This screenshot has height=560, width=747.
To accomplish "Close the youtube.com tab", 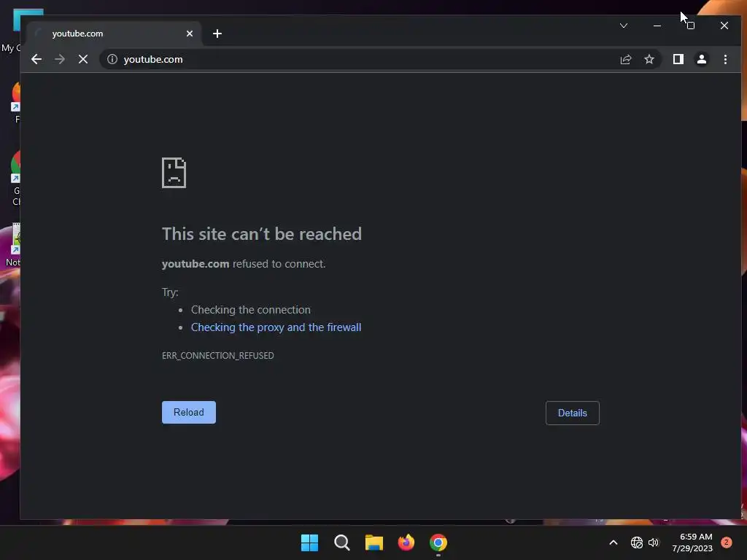I will point(190,34).
